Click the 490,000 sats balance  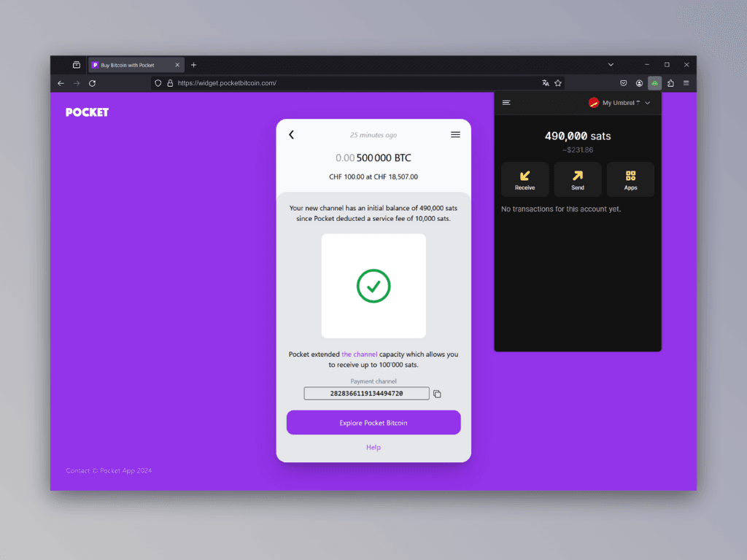[578, 136]
